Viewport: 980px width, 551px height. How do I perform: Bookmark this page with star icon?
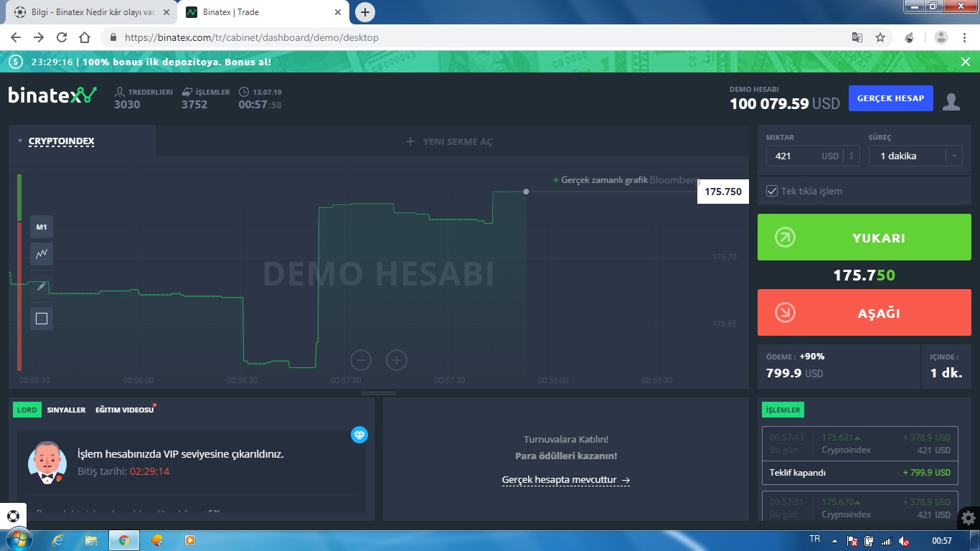(880, 37)
